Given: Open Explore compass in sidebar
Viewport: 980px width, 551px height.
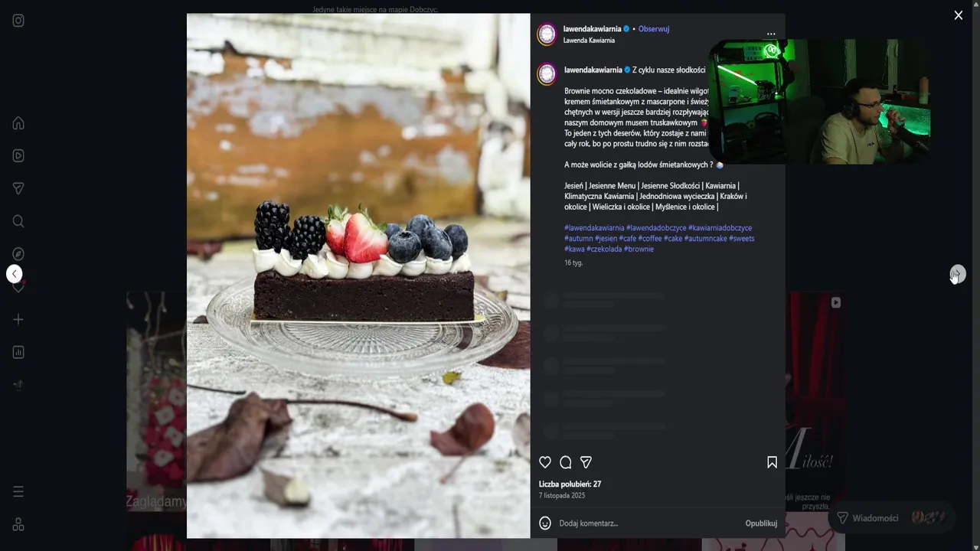Looking at the screenshot, I should tap(18, 254).
